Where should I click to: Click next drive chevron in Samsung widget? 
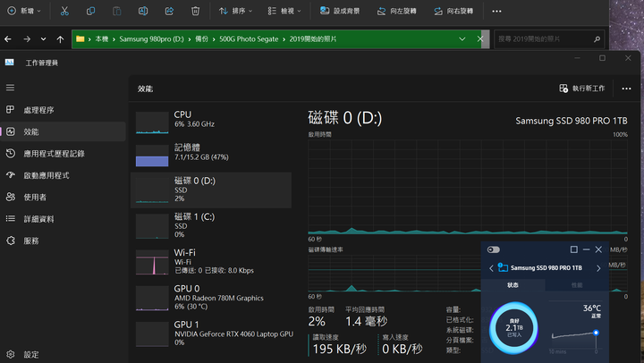click(x=598, y=268)
